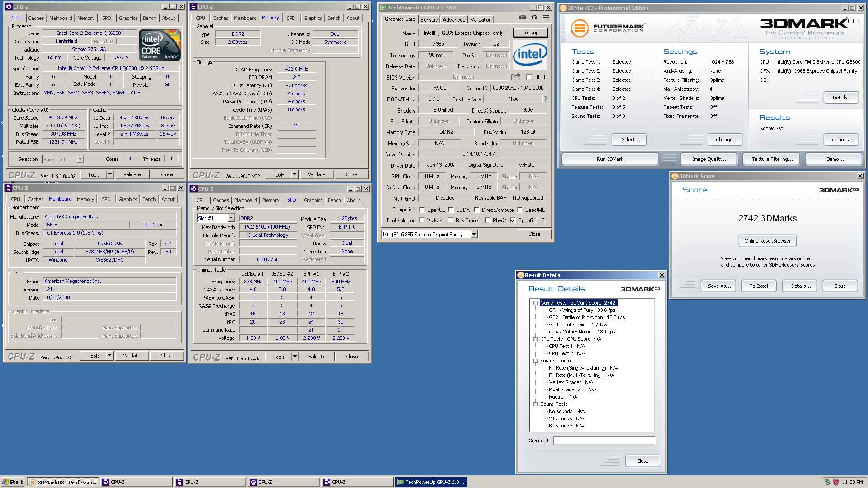Click the Intel Core 2 Extreme logo
The width and height of the screenshot is (868, 488).
pos(160,45)
